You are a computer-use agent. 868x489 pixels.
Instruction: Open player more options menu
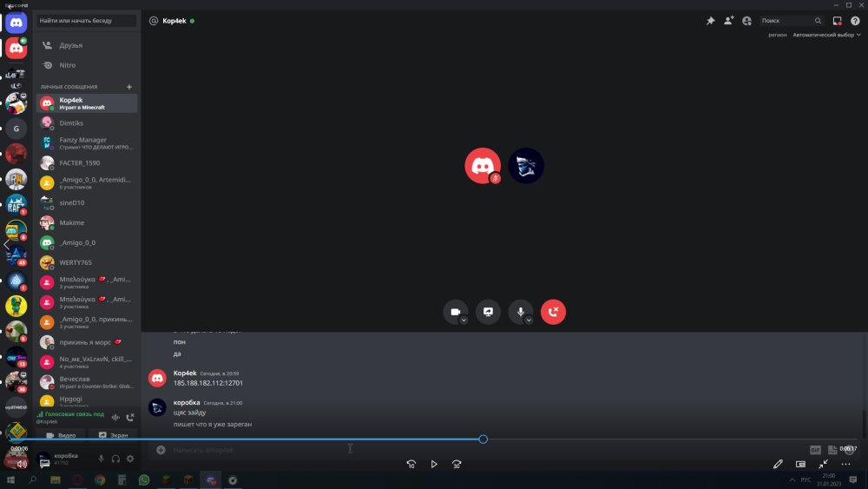point(845,464)
